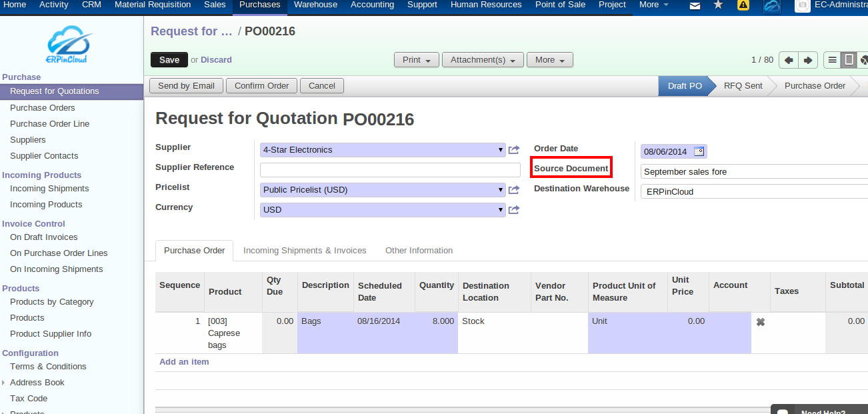
Task: Open Purchase Orders in sidebar
Action: point(43,108)
